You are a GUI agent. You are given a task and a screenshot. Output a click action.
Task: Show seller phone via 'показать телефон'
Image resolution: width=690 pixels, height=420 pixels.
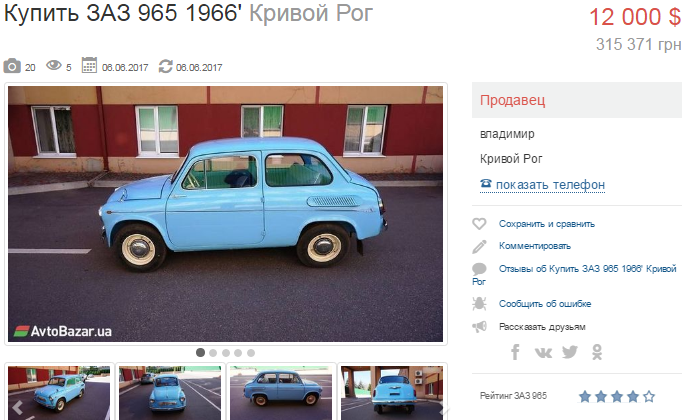pos(550,184)
